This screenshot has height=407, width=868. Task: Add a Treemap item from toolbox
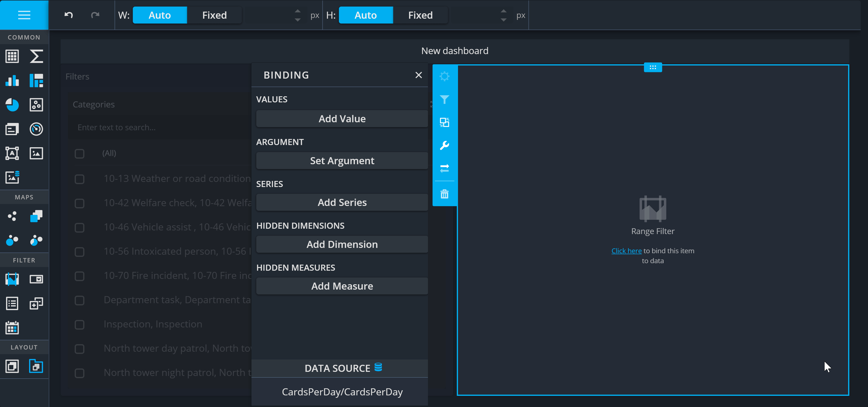pos(36,81)
